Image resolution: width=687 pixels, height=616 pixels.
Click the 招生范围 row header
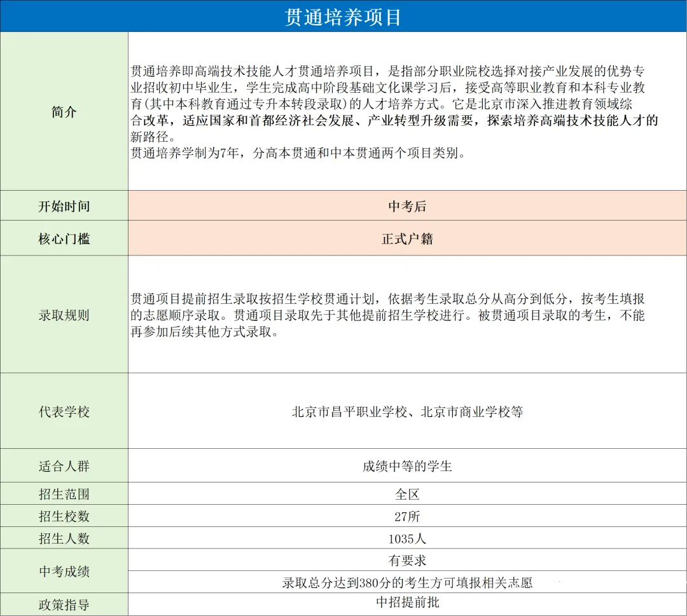tap(64, 494)
